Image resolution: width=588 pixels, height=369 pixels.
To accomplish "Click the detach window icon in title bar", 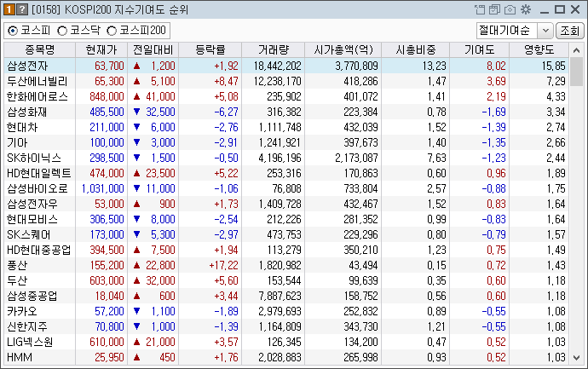I will coord(481,9).
